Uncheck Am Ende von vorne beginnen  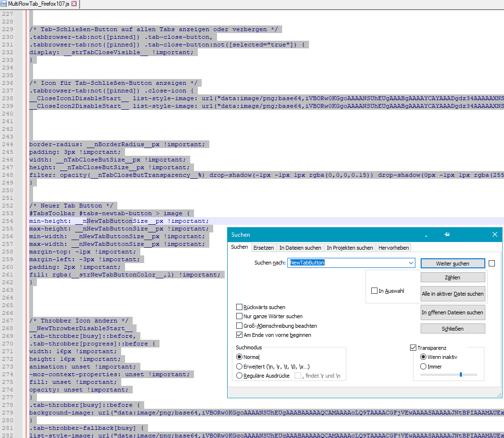(x=240, y=335)
